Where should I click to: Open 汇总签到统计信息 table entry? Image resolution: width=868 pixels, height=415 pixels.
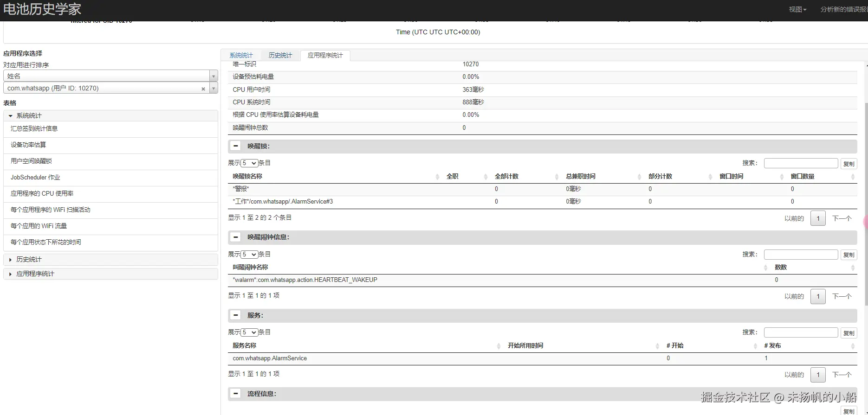click(x=110, y=129)
